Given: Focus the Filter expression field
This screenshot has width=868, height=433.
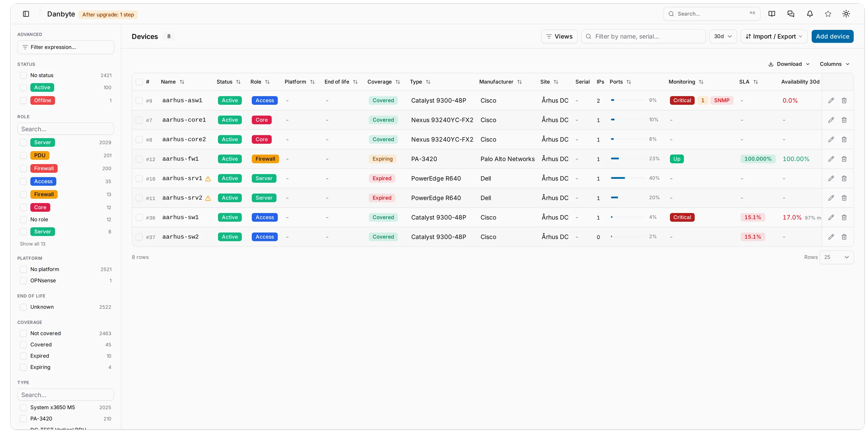Looking at the screenshot, I should (65, 47).
